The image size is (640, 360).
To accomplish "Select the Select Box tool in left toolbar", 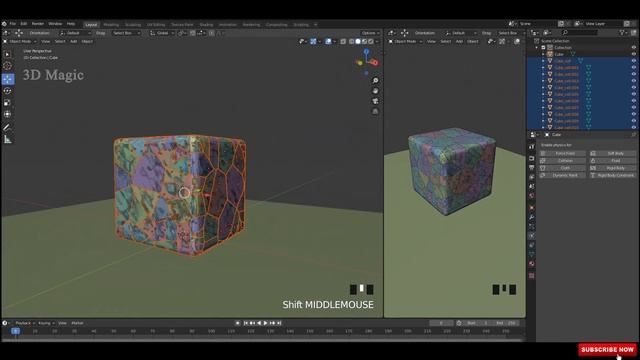I will (7, 54).
